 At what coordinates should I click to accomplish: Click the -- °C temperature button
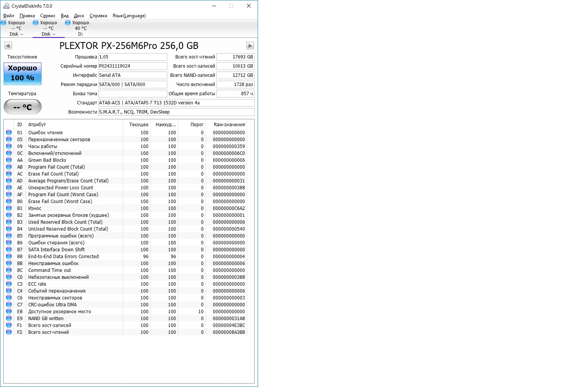(x=23, y=107)
